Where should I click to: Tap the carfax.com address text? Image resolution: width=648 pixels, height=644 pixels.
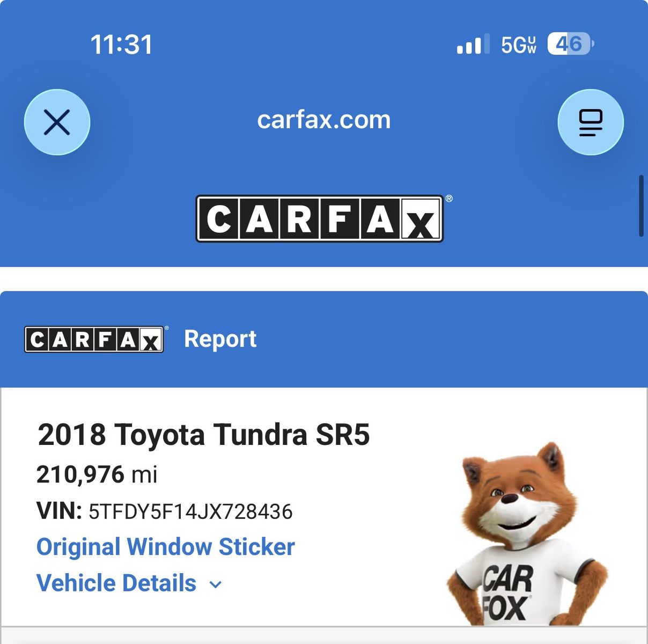click(x=324, y=120)
